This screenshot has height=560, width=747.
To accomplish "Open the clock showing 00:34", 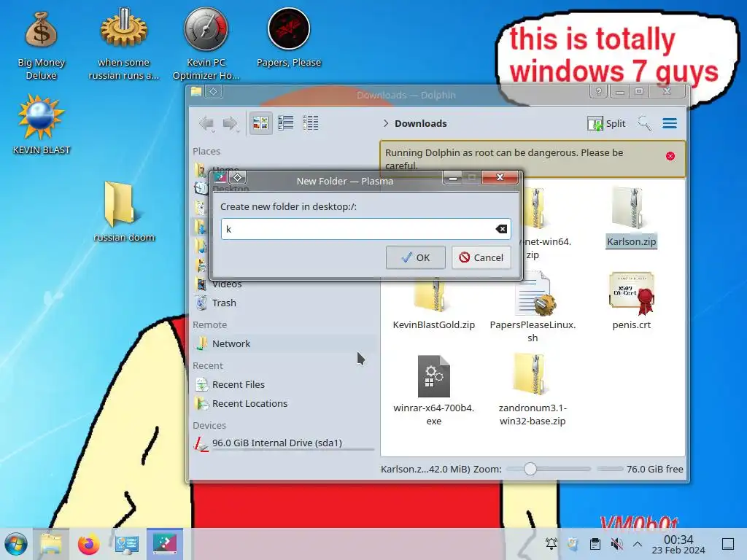I will click(678, 544).
